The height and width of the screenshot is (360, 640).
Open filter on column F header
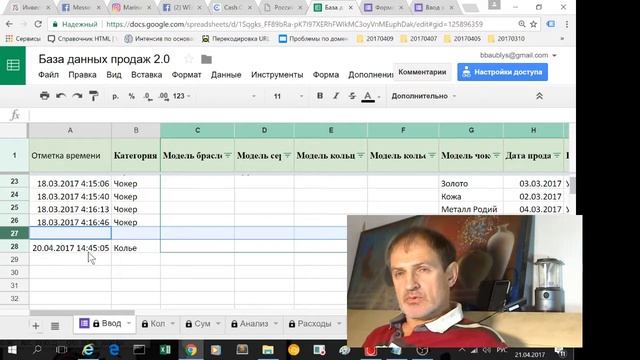coord(432,156)
